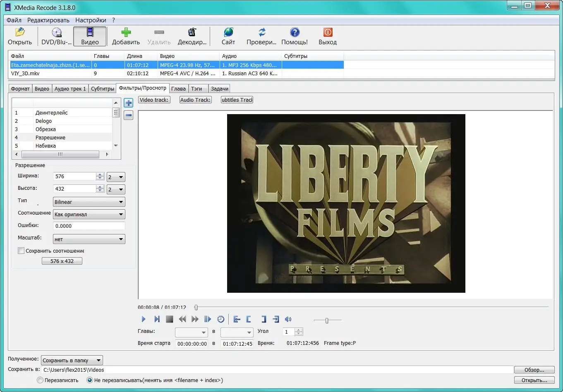The width and height of the screenshot is (563, 392).
Task: Click the volume slider handle
Action: coord(327,320)
